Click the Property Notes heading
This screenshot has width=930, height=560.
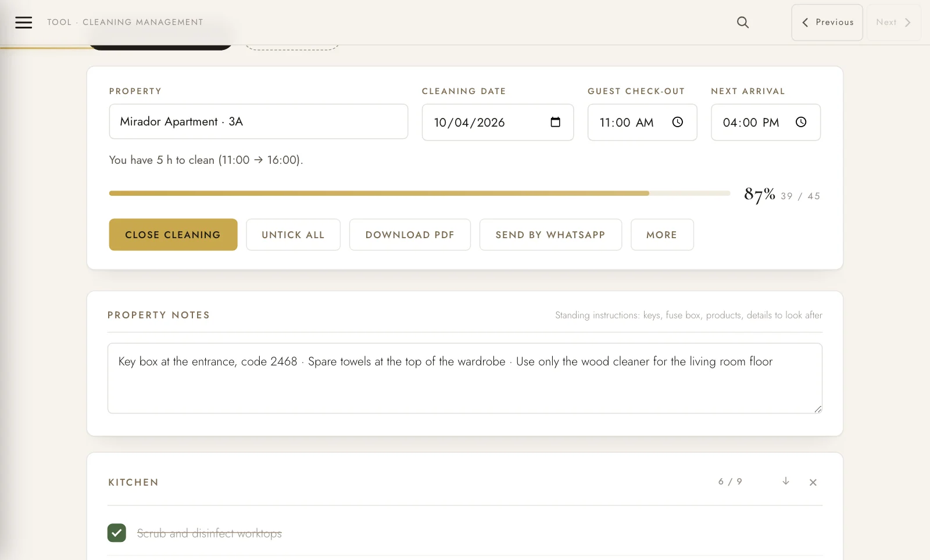[x=159, y=315]
